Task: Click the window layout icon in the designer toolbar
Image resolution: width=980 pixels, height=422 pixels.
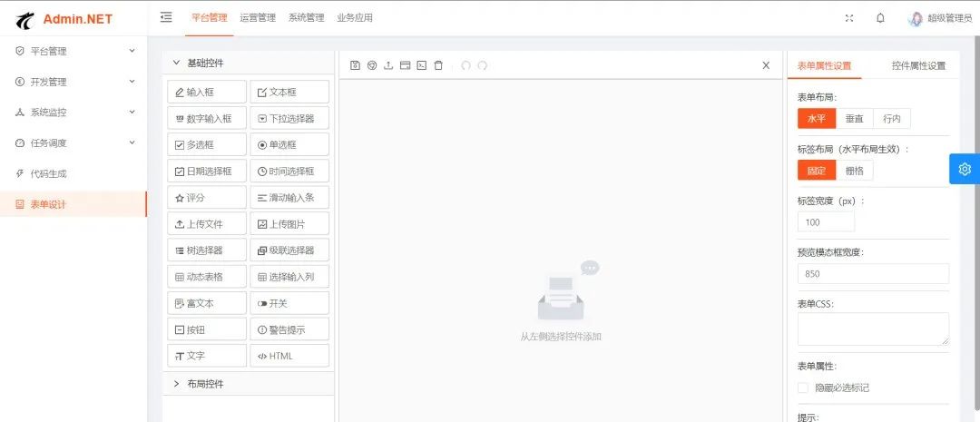Action: tap(405, 65)
